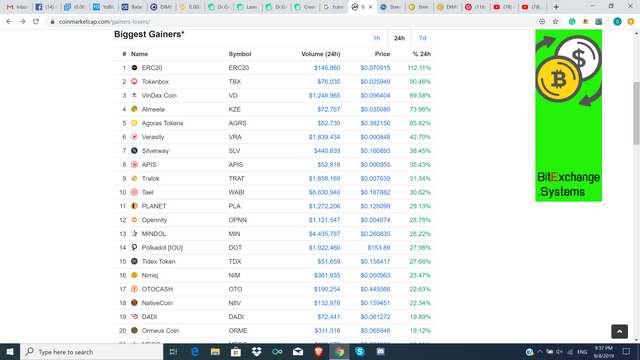Click the page vertical scrollbar
Viewport: 640px width, 360px height.
(x=636, y=113)
